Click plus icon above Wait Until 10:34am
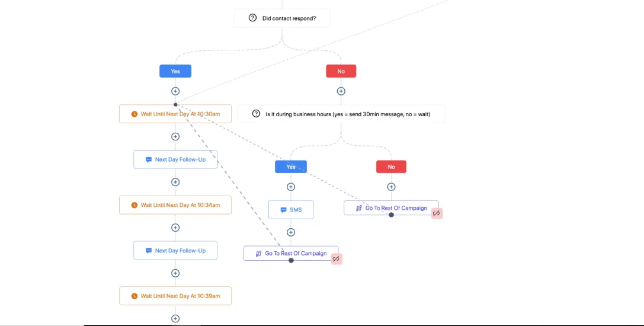The width and height of the screenshot is (644, 326). tap(175, 182)
